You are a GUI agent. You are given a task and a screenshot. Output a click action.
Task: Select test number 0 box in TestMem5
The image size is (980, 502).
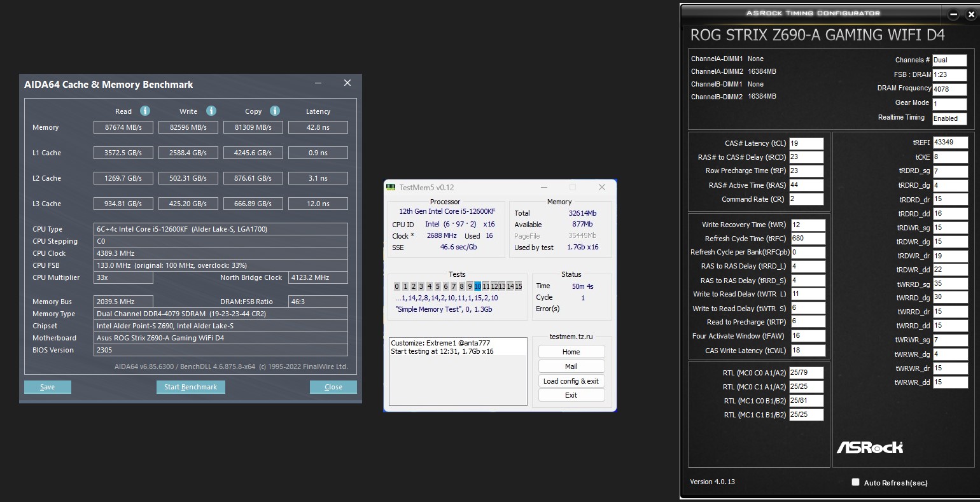tap(397, 286)
